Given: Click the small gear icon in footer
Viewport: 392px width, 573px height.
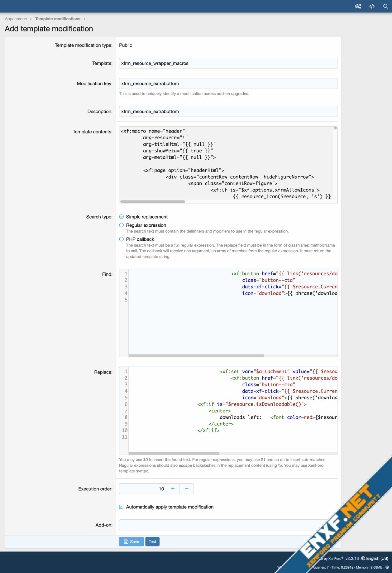Looking at the screenshot, I should point(387,567).
